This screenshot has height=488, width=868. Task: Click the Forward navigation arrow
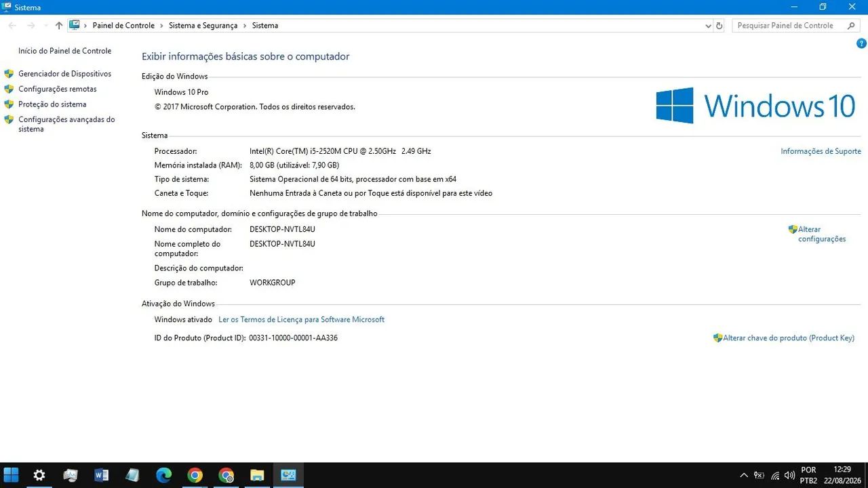coord(31,25)
